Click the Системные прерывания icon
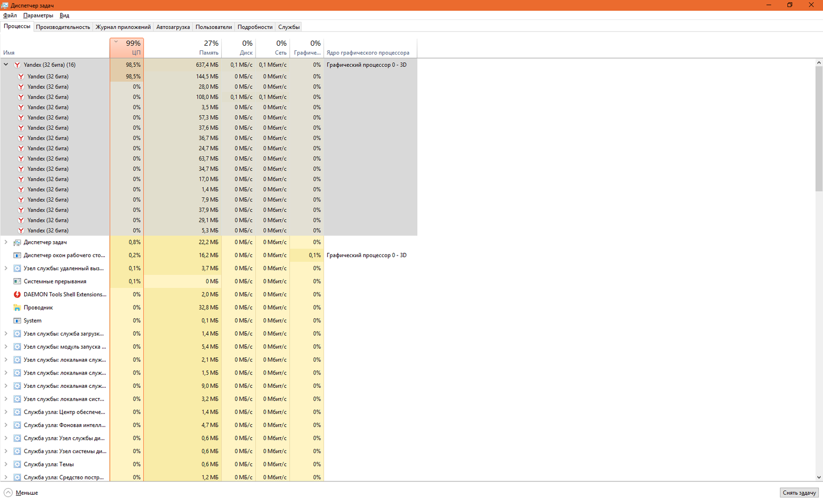 click(17, 281)
